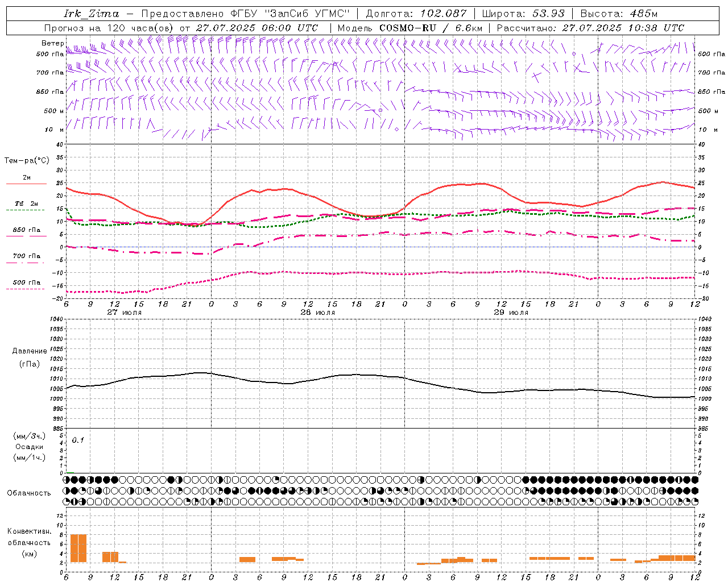728x582 pixels.
Task: Click the 'Тем-ра(°C)' temperature panel label
Action: pyautogui.click(x=27, y=161)
